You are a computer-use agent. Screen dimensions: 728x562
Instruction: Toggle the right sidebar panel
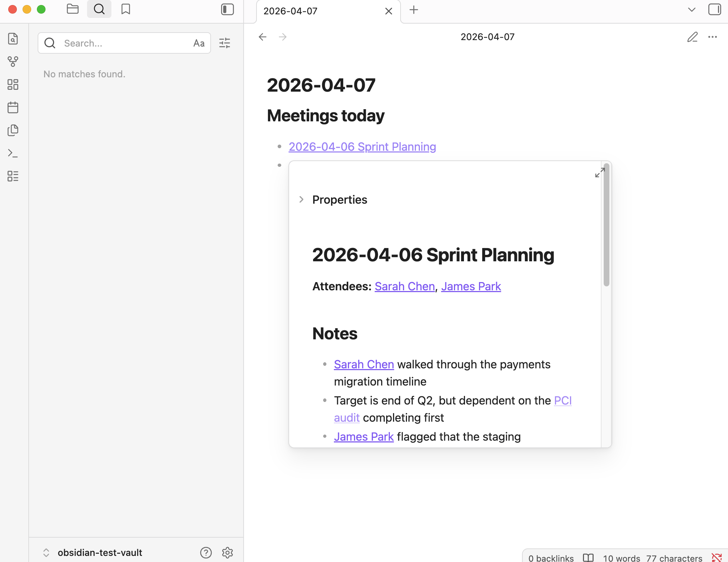pos(715,10)
